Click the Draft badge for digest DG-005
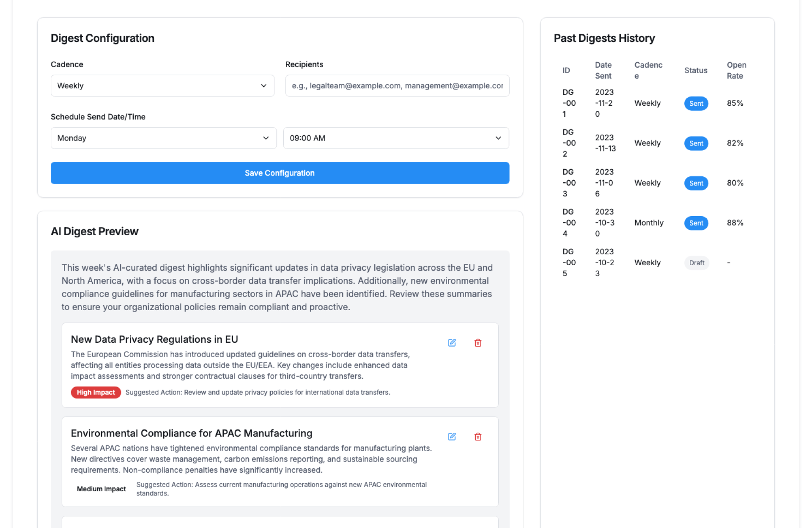The height and width of the screenshot is (528, 812). point(697,263)
